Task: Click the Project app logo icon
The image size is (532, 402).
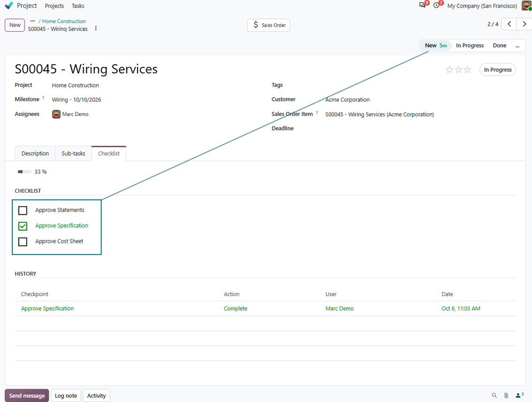Action: click(x=9, y=6)
